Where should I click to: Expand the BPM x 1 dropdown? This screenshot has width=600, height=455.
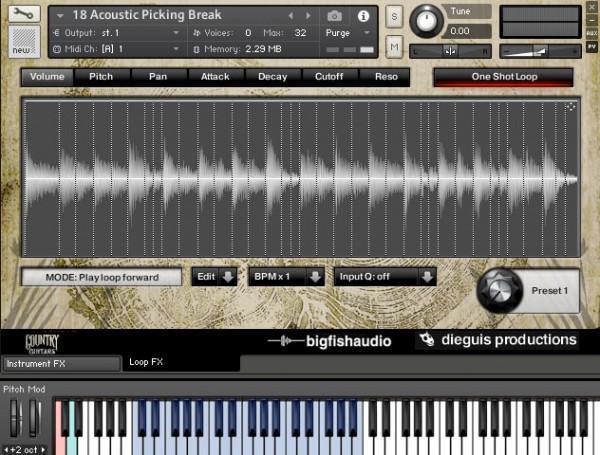coord(287,277)
